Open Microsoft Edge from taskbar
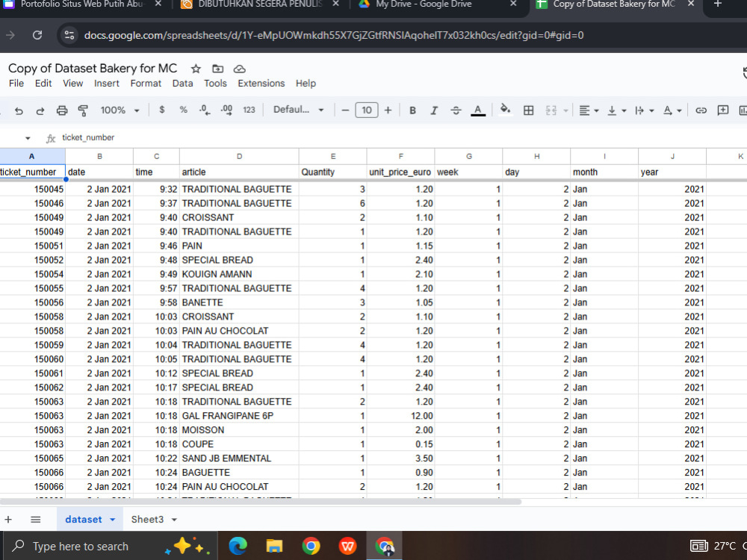Viewport: 747px width, 560px height. 238,546
